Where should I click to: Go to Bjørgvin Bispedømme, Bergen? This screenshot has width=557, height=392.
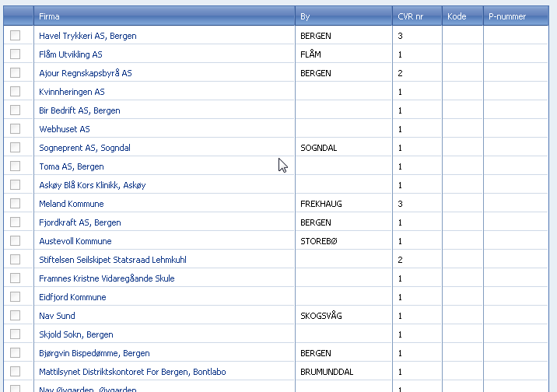pos(94,353)
